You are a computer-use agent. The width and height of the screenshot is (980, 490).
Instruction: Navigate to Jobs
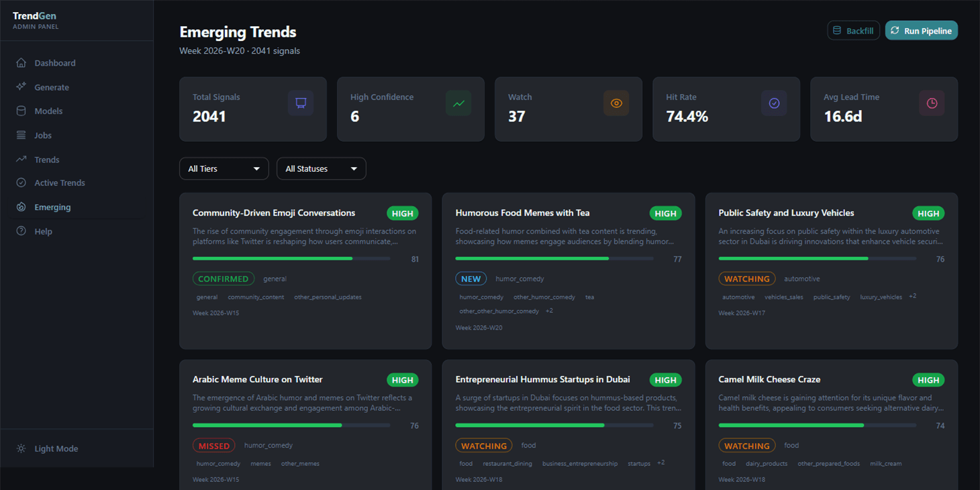(x=77, y=135)
